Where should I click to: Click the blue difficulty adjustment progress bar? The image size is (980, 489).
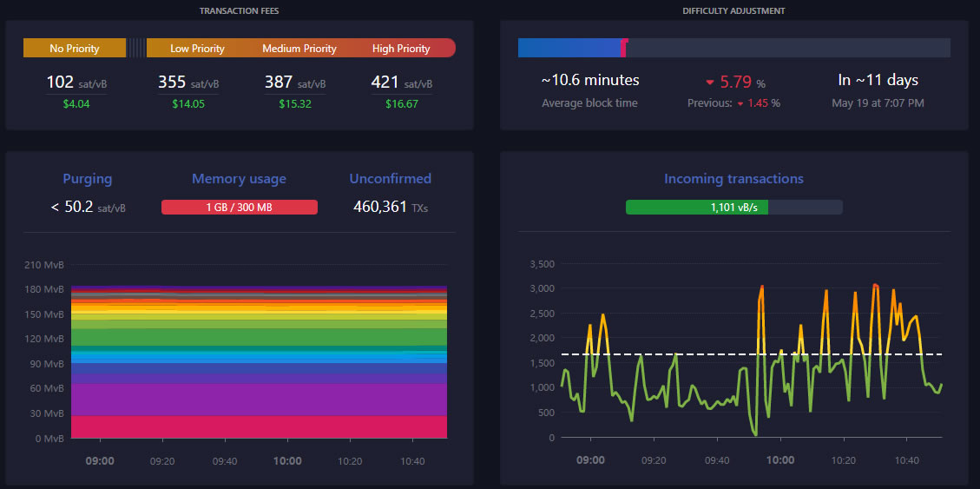(x=569, y=48)
